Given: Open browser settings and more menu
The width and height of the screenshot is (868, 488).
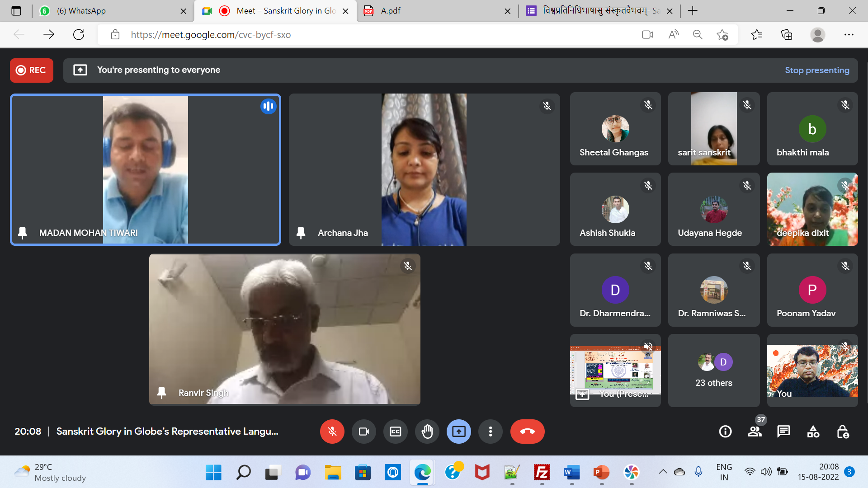Looking at the screenshot, I should (x=849, y=35).
